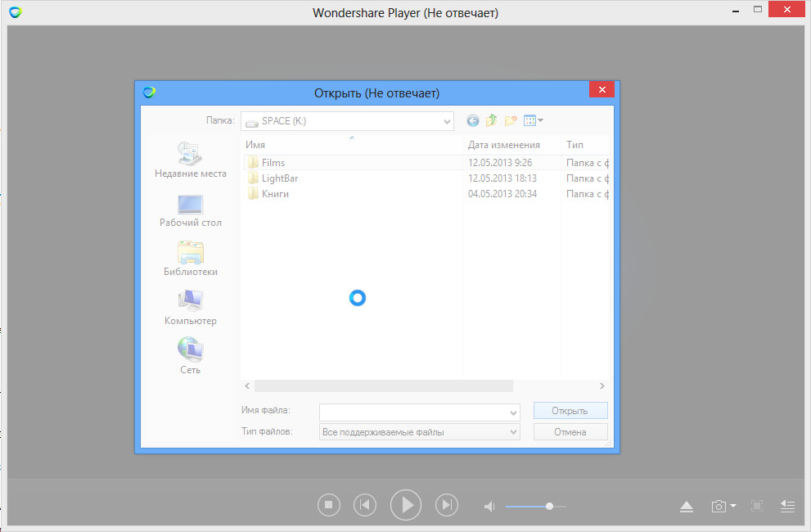Mute the player volume speaker icon
The width and height of the screenshot is (811, 532).
[489, 507]
